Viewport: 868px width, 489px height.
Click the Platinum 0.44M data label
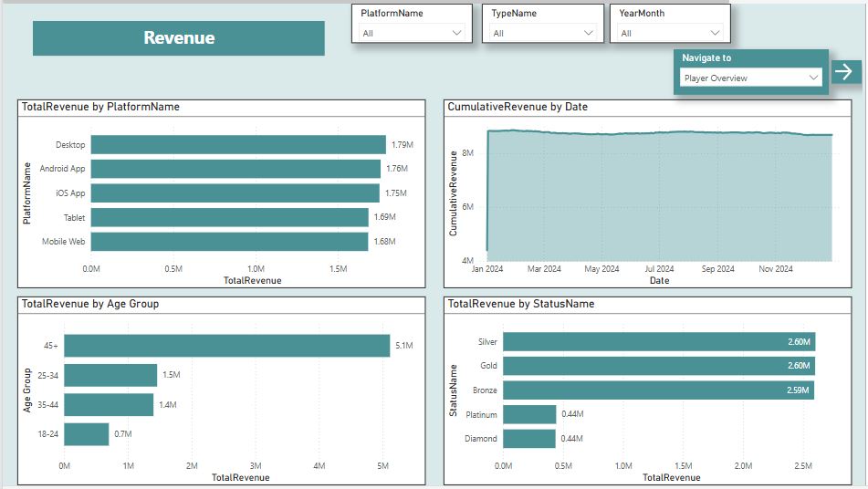572,414
